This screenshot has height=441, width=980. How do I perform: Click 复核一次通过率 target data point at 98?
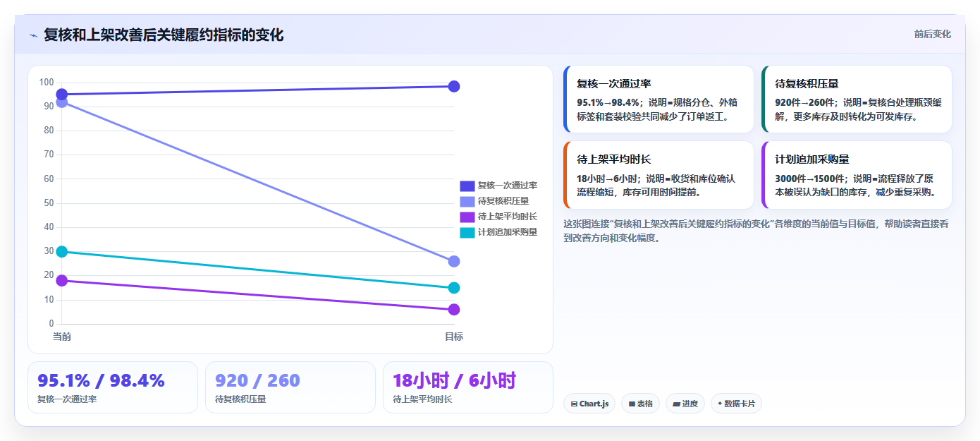click(454, 86)
